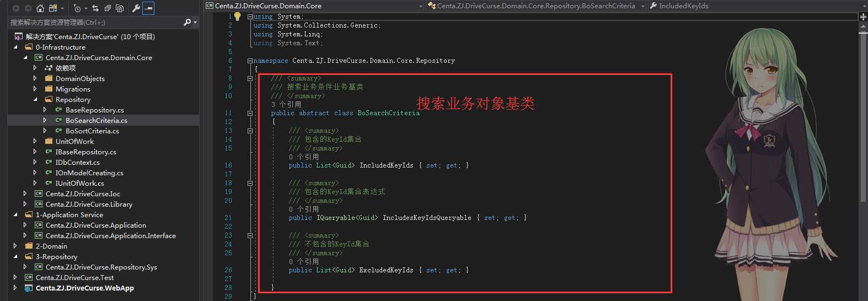The image size is (868, 301).
Task: Open search options dropdown next to magnifier
Action: [195, 22]
